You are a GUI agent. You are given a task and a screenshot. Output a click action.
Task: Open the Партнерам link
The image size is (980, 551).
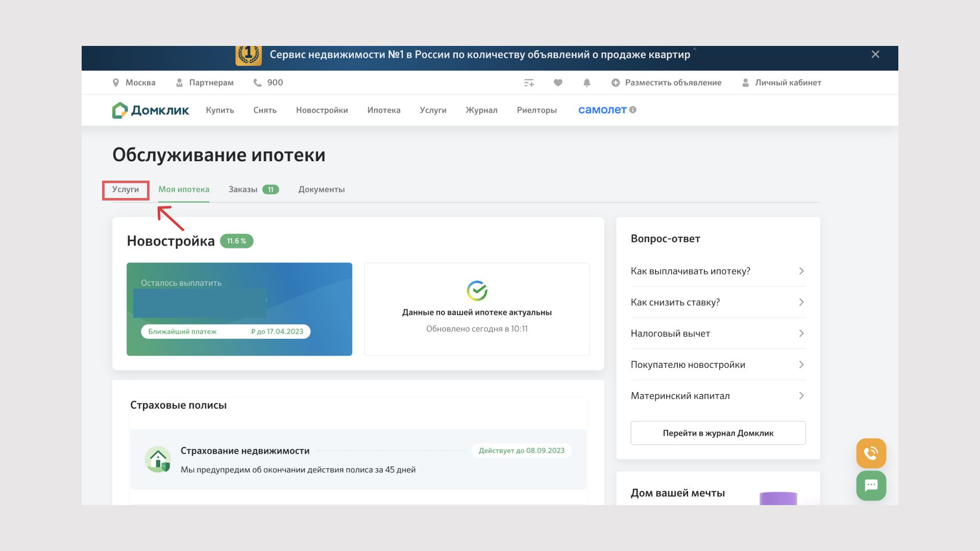tap(211, 83)
